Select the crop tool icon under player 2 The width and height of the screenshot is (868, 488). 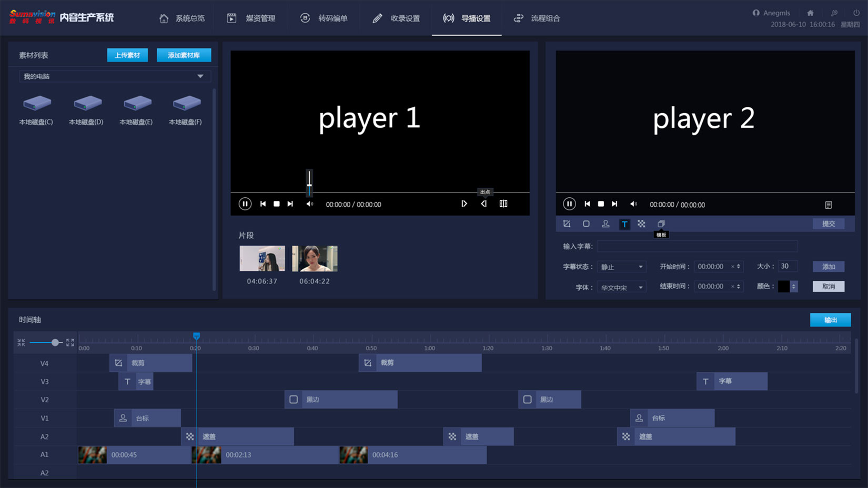tap(567, 224)
